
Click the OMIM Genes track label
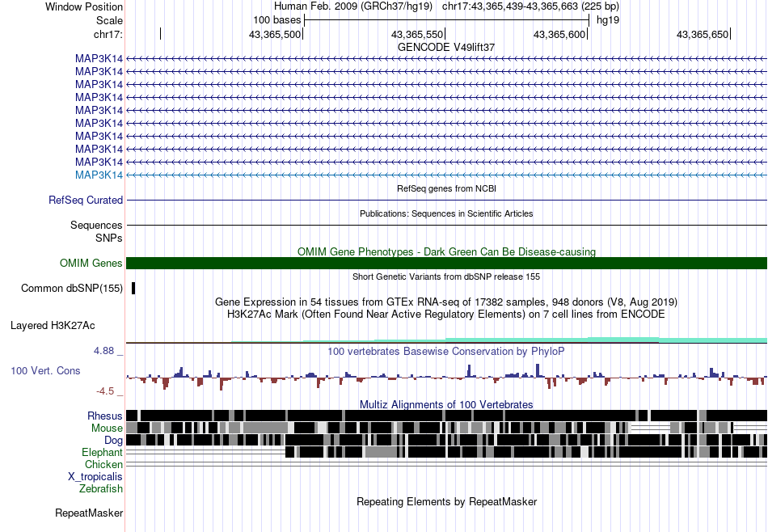pyautogui.click(x=91, y=264)
